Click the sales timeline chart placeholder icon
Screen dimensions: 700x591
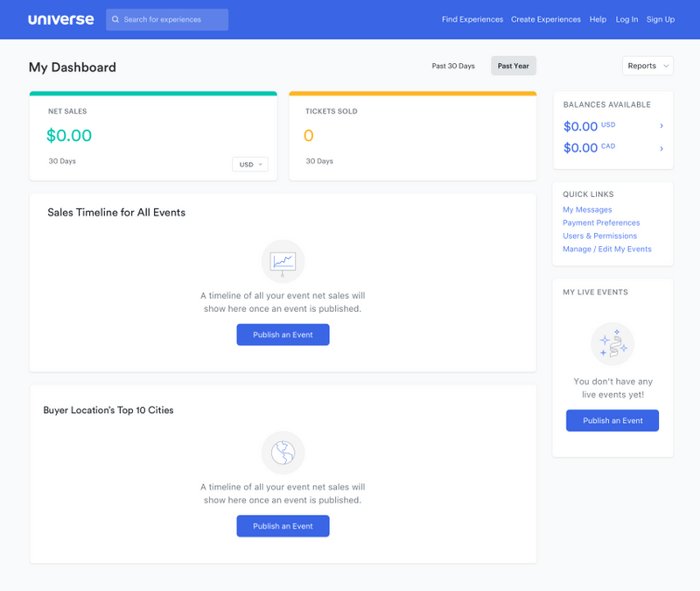[283, 260]
